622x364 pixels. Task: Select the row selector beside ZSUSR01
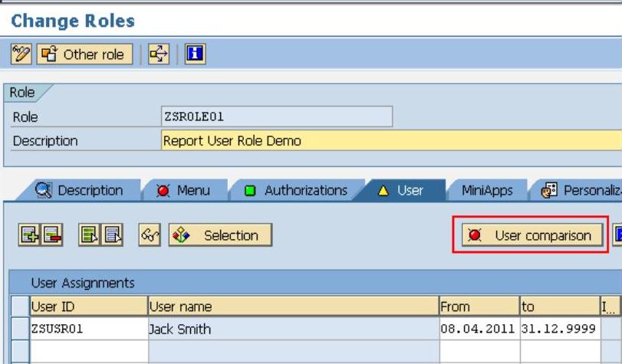[20, 329]
